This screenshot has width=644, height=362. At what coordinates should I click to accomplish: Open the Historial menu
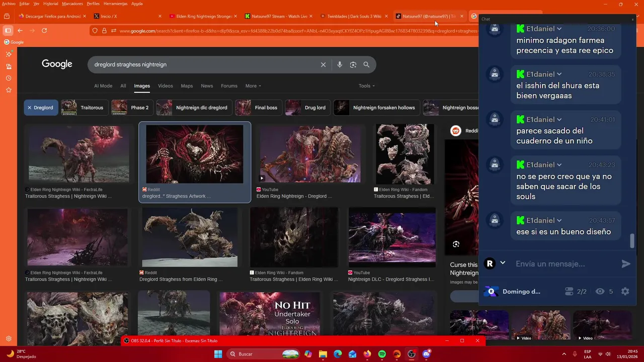pos(50,4)
